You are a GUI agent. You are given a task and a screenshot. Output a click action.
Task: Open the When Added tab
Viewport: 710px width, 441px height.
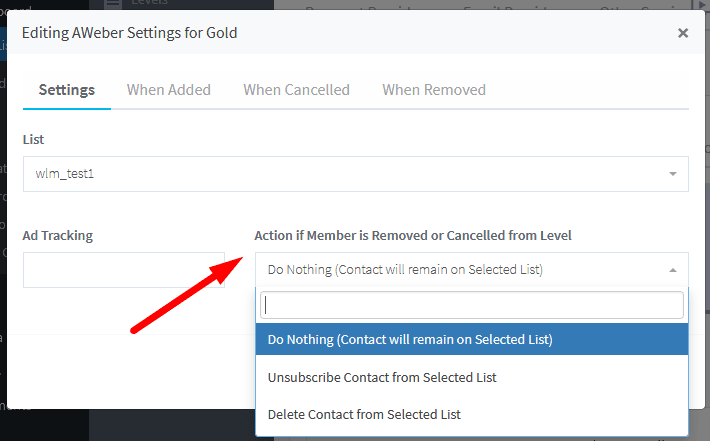tap(169, 90)
